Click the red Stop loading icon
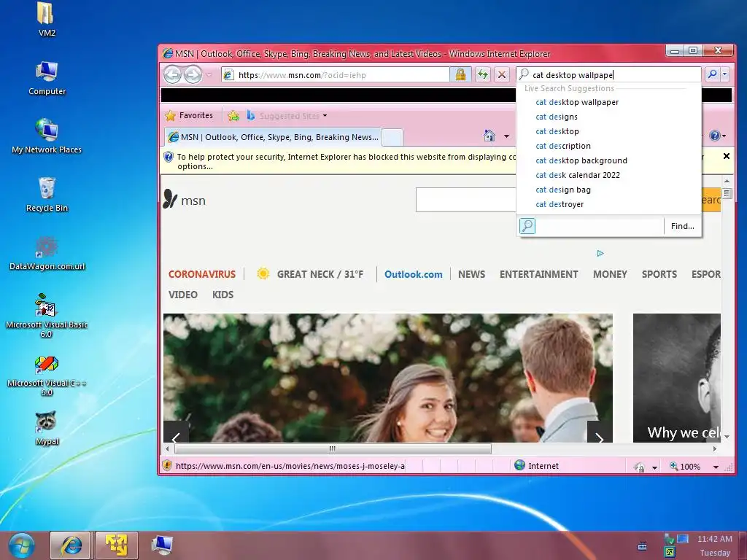 click(x=501, y=75)
